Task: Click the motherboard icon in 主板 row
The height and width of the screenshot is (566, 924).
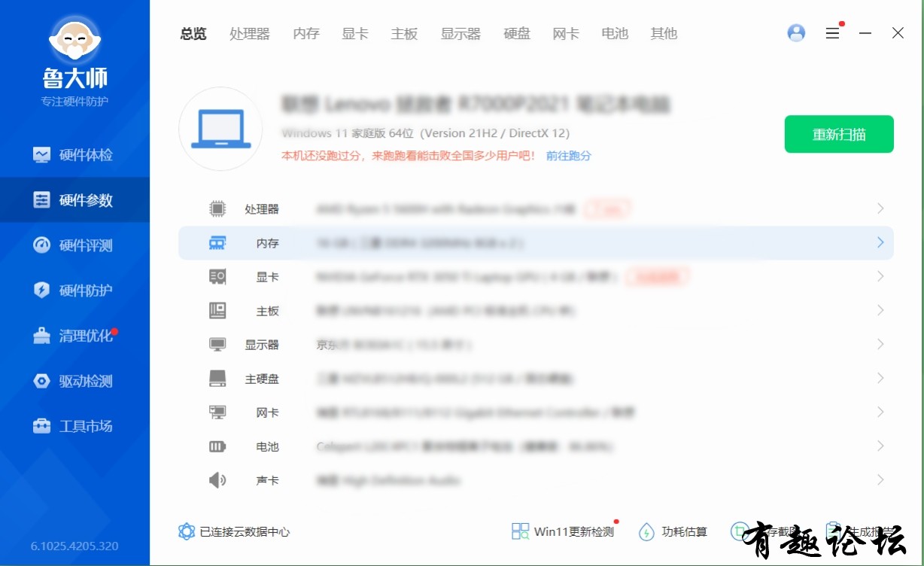Action: coord(217,310)
